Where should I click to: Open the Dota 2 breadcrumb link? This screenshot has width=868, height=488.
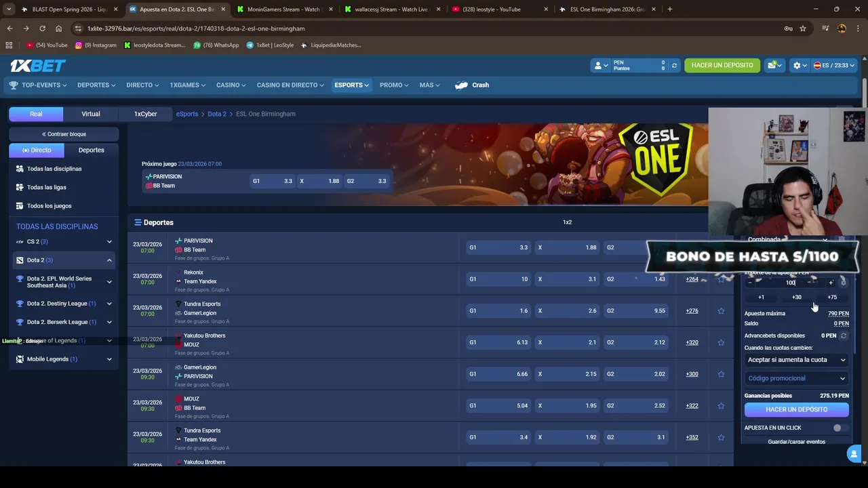tap(216, 114)
